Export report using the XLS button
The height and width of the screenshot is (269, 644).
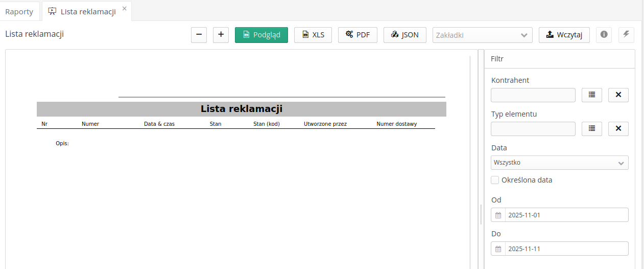point(313,35)
